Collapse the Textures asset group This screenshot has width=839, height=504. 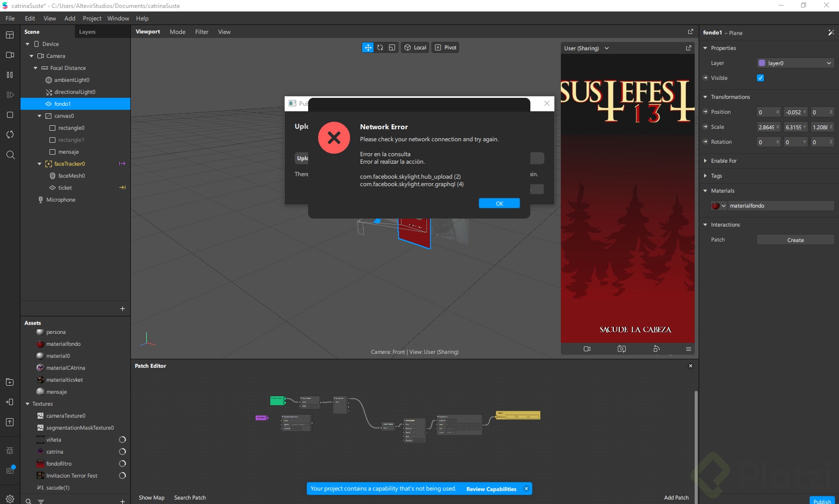tap(27, 404)
